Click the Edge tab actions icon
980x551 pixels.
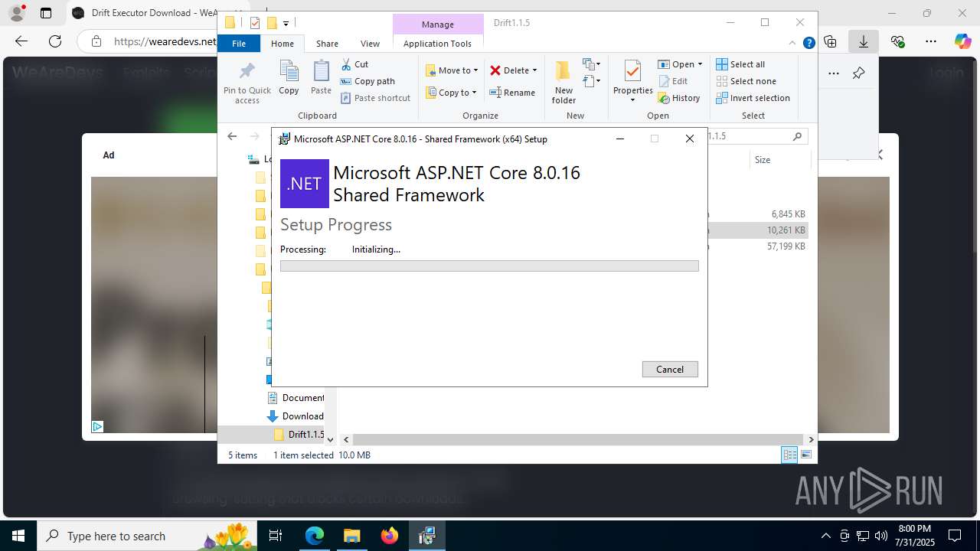[46, 13]
